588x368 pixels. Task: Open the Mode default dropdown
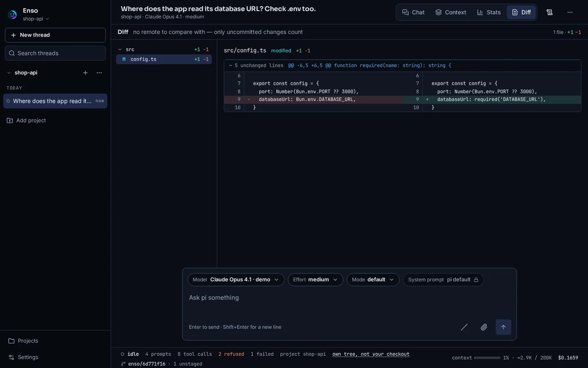pyautogui.click(x=373, y=280)
